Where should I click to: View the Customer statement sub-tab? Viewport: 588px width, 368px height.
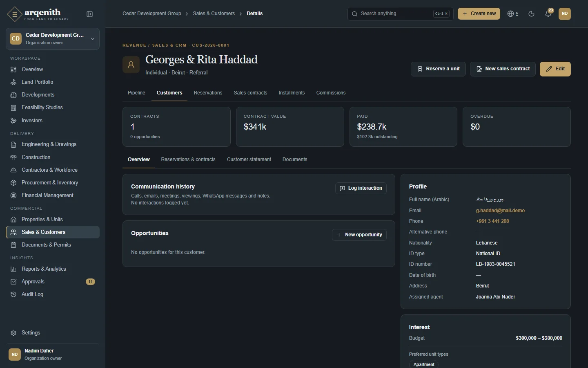[249, 159]
